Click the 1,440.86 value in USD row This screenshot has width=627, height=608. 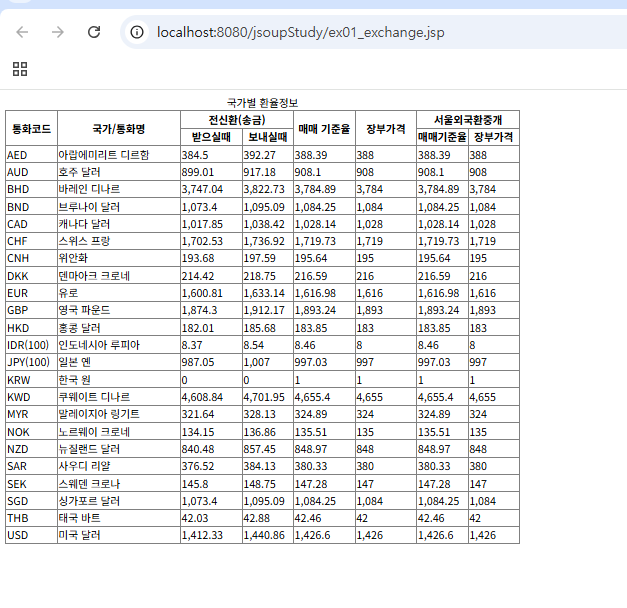point(264,535)
